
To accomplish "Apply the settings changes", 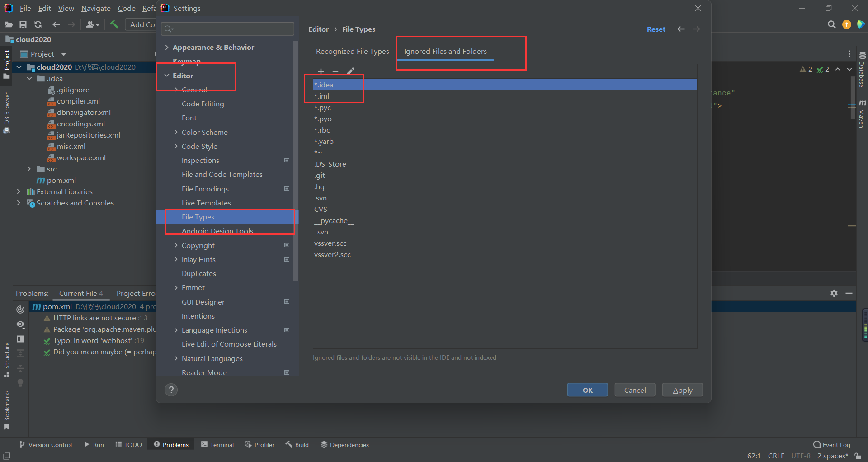I will [682, 390].
